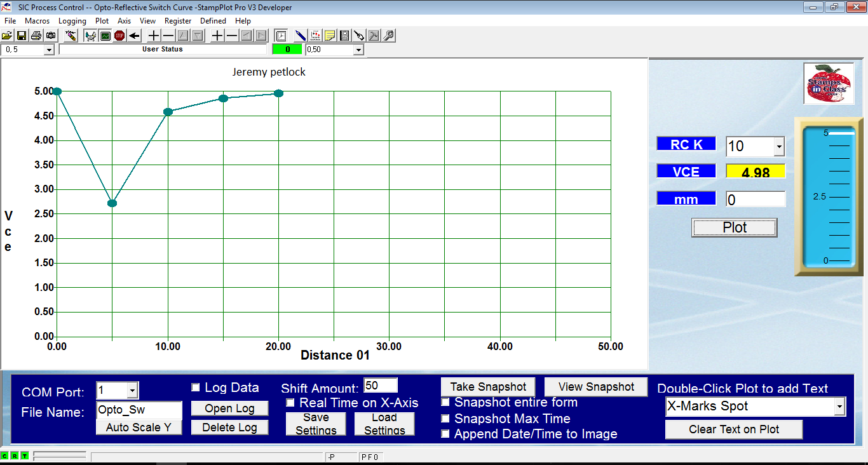Click the black left arrow icon

[x=134, y=36]
